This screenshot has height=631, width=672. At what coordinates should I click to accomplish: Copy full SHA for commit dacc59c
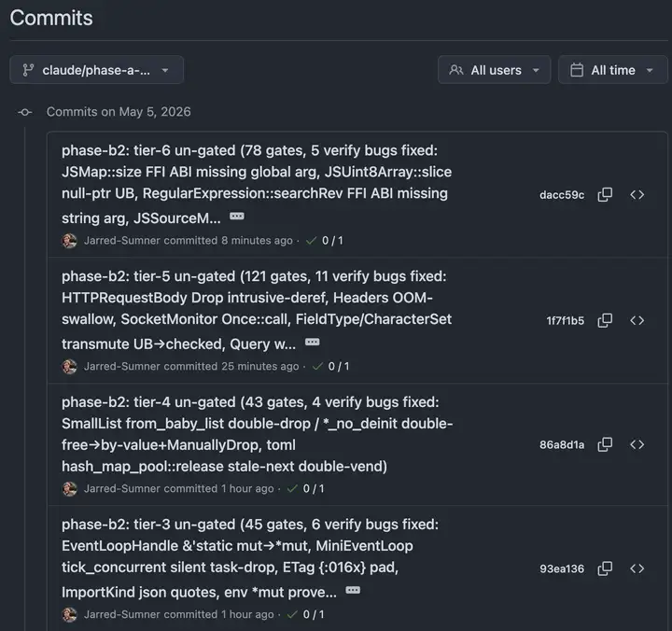(605, 194)
